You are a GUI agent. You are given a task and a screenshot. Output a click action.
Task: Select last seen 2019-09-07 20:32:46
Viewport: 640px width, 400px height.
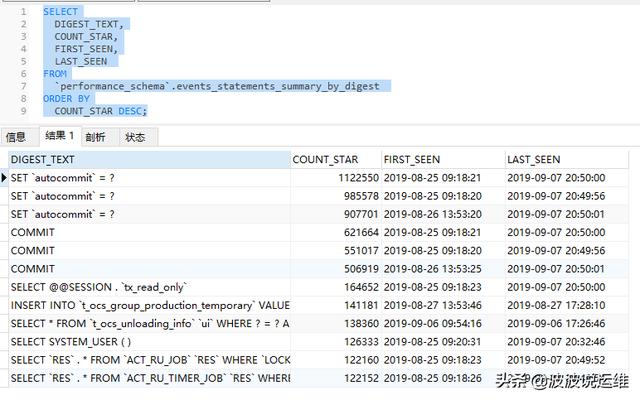point(567,342)
